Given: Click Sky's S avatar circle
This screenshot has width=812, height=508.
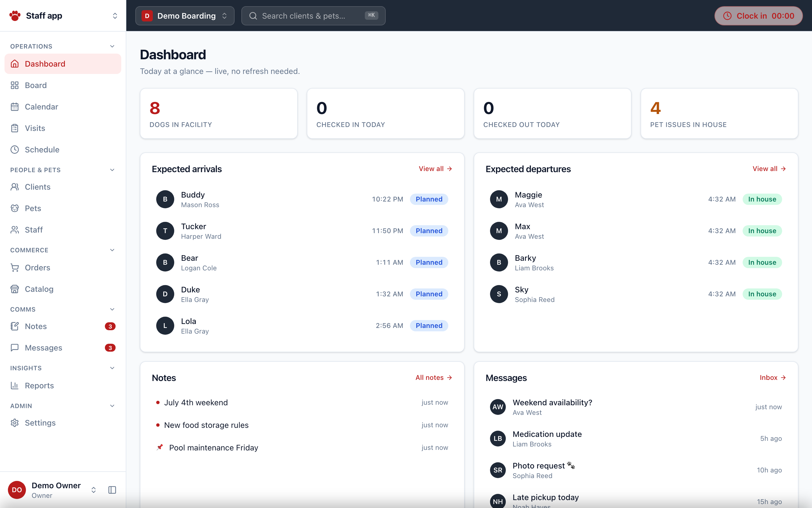Looking at the screenshot, I should point(499,294).
